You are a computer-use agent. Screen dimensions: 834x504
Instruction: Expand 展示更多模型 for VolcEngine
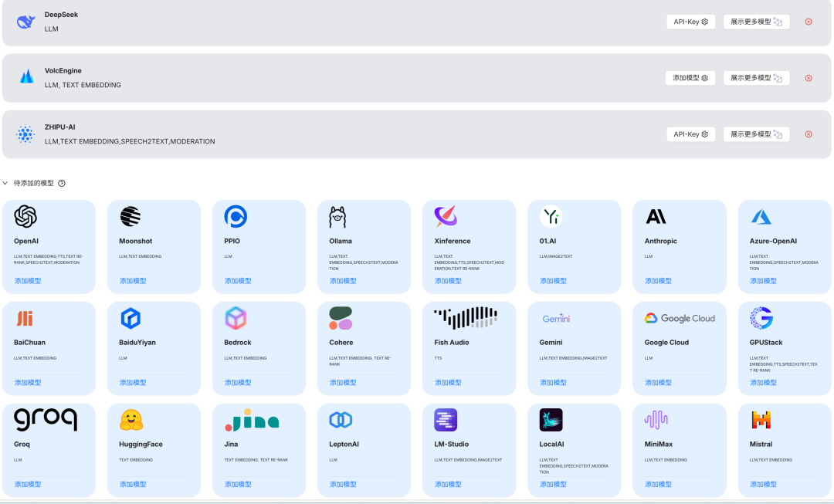[756, 78]
